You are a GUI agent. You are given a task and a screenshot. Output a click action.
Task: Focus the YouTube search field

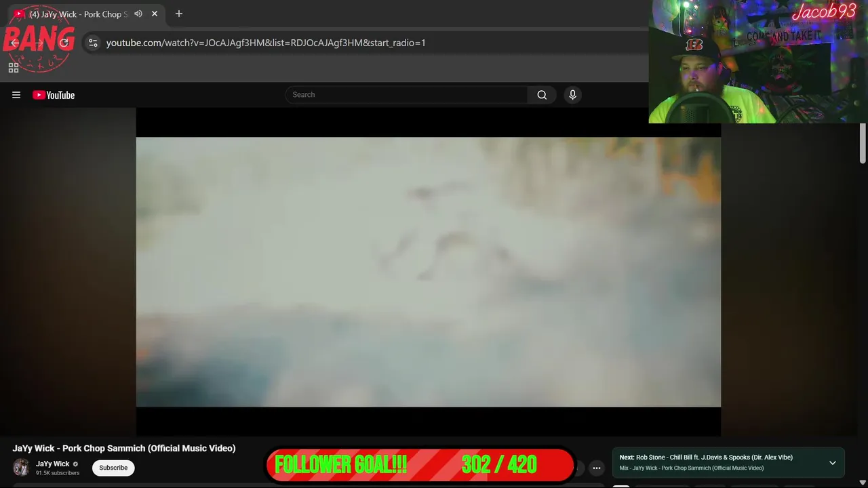point(406,95)
